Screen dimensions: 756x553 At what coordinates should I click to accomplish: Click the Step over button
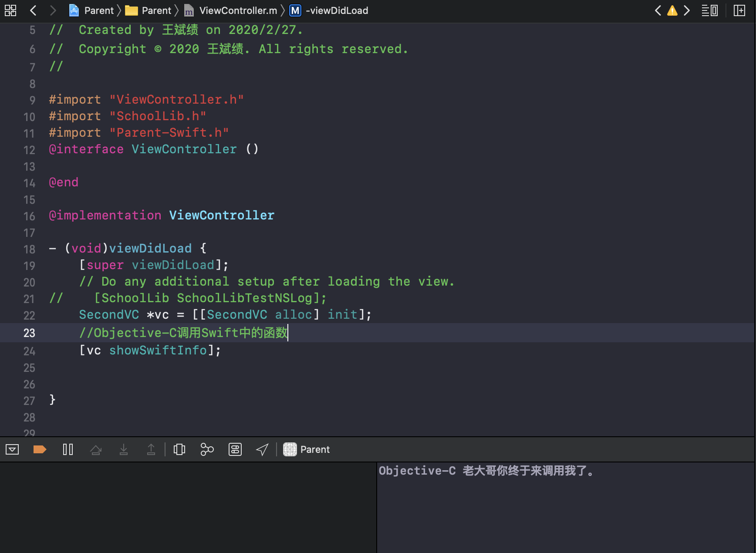click(x=96, y=449)
